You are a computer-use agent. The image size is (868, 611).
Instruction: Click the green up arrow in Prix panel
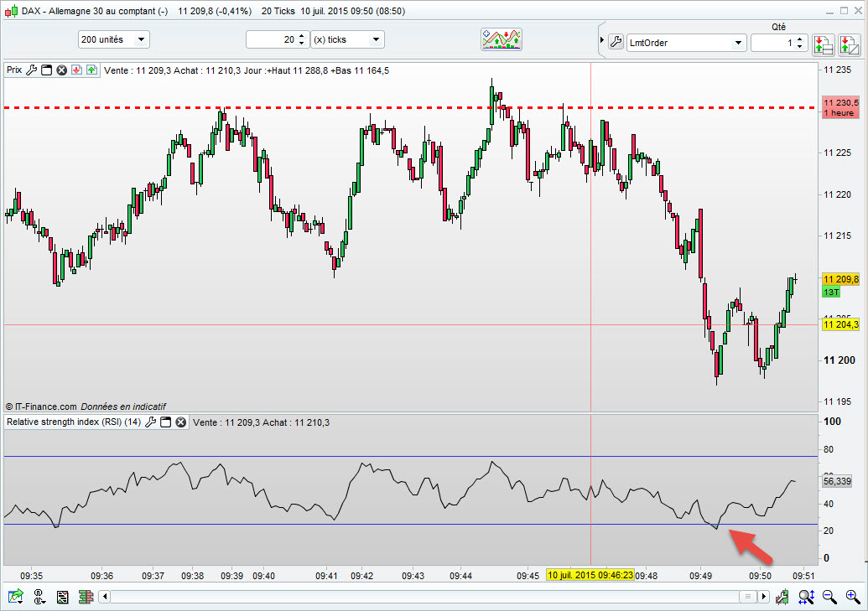[91, 70]
